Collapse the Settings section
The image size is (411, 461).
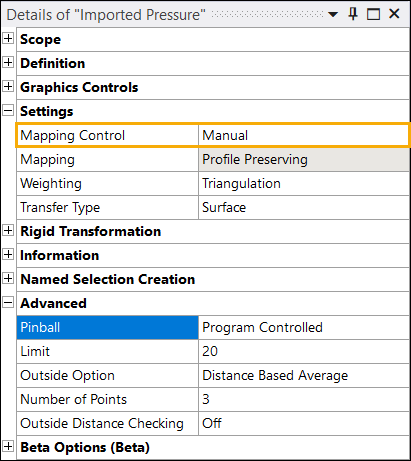pyautogui.click(x=8, y=110)
